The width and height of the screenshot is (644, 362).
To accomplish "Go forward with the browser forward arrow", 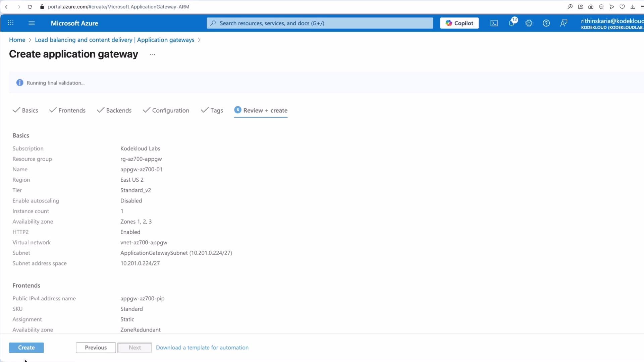I will (x=19, y=7).
